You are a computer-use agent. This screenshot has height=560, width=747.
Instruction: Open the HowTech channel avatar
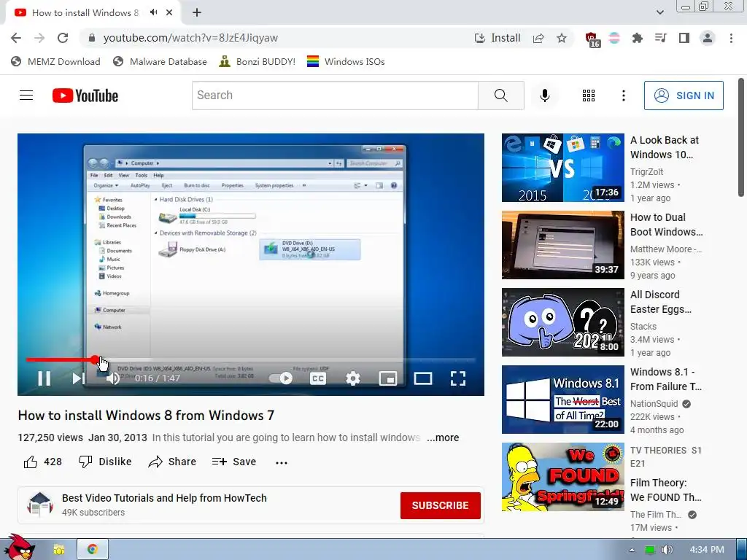tap(39, 505)
